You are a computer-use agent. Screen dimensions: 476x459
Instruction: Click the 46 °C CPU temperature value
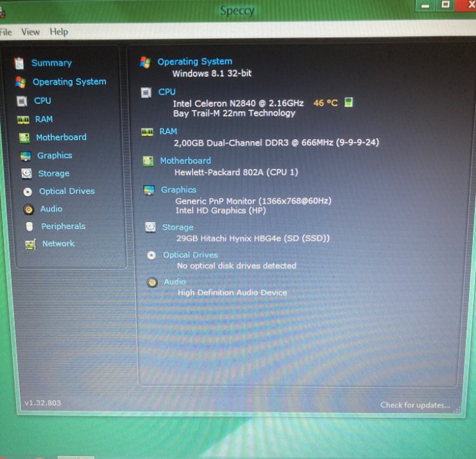(x=326, y=103)
